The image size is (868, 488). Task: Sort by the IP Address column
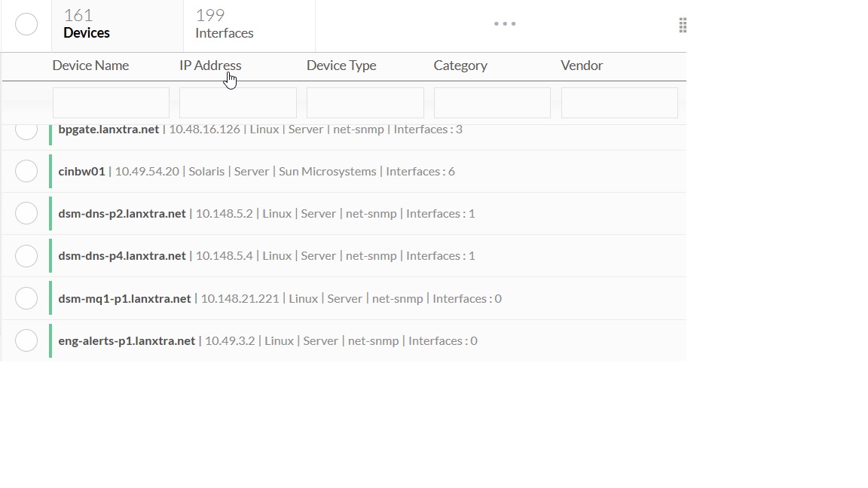[x=210, y=66]
